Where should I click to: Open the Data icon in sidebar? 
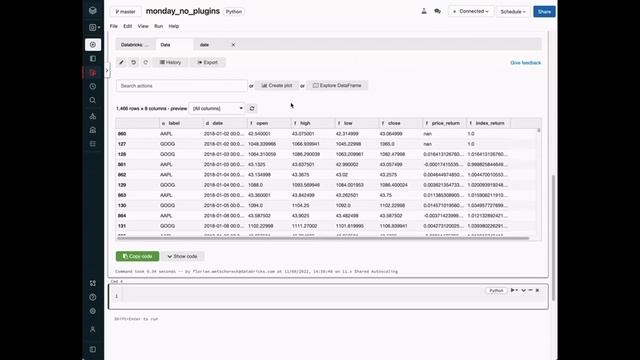click(x=93, y=116)
